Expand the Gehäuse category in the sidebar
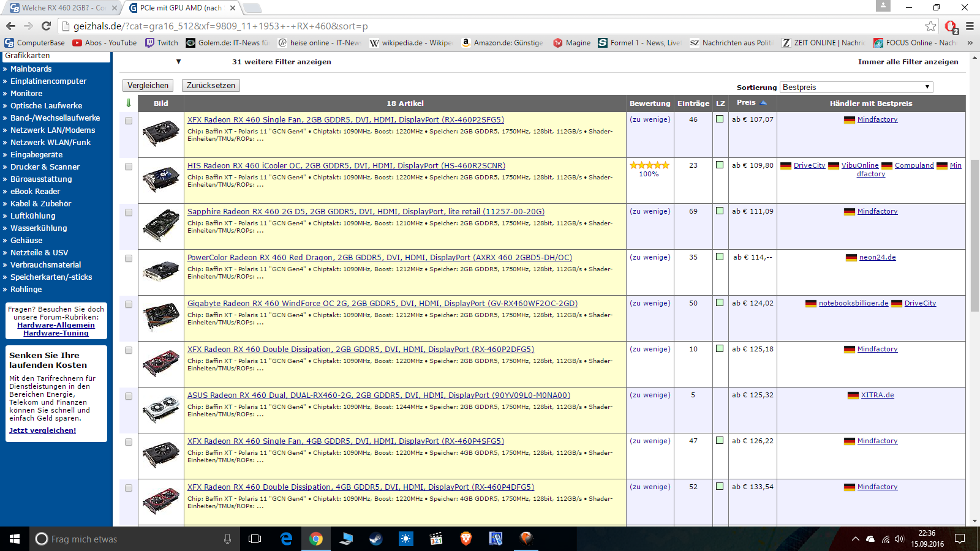The height and width of the screenshot is (551, 980). click(x=26, y=241)
